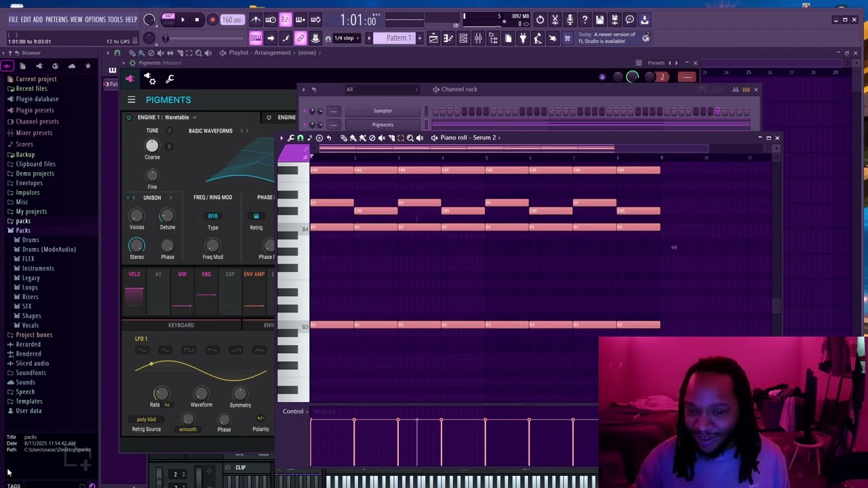Screen dimensions: 868x488
Task: Add new pattern with plus button
Action: [x=419, y=38]
